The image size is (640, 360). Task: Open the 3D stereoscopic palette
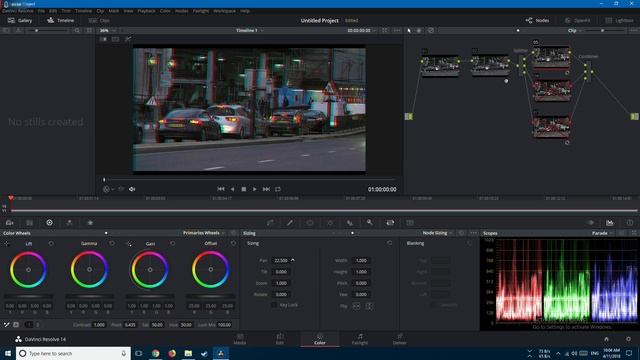410,222
